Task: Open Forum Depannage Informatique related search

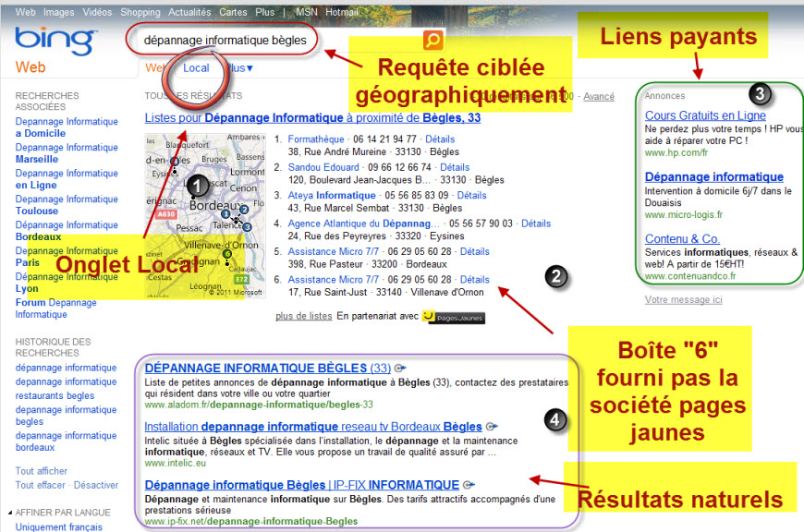Action: pos(55,308)
